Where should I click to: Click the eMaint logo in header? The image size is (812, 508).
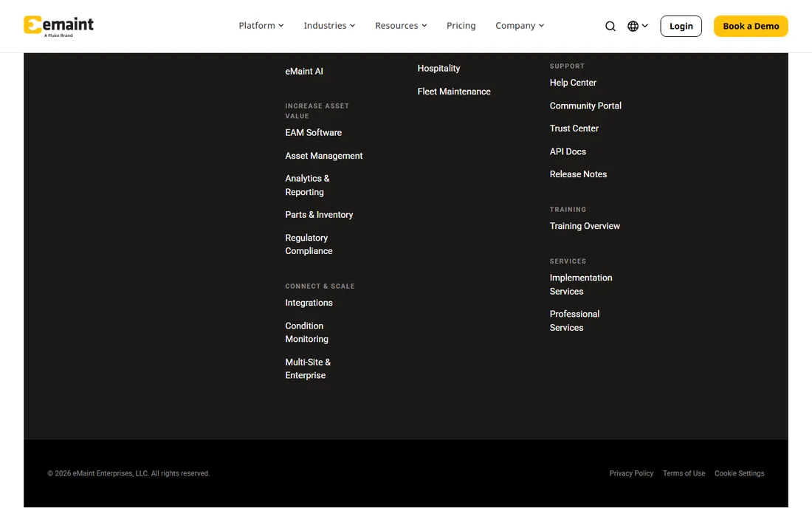(58, 26)
